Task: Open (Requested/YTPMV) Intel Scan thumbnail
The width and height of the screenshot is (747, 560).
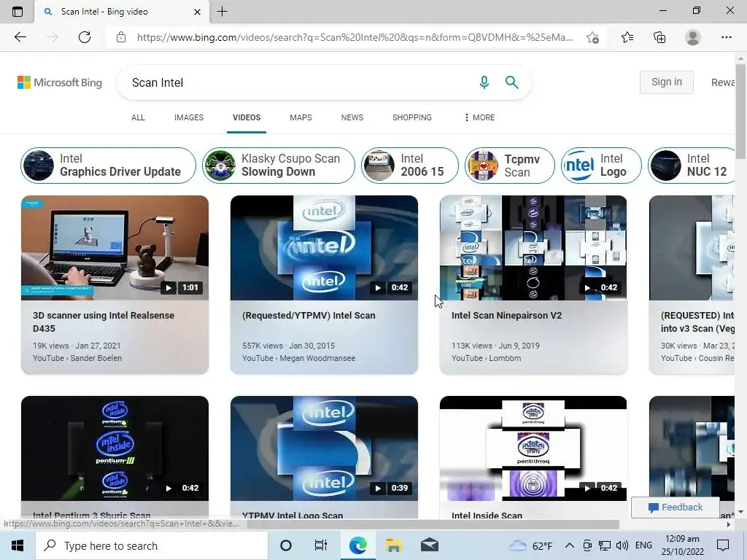Action: coord(324,248)
